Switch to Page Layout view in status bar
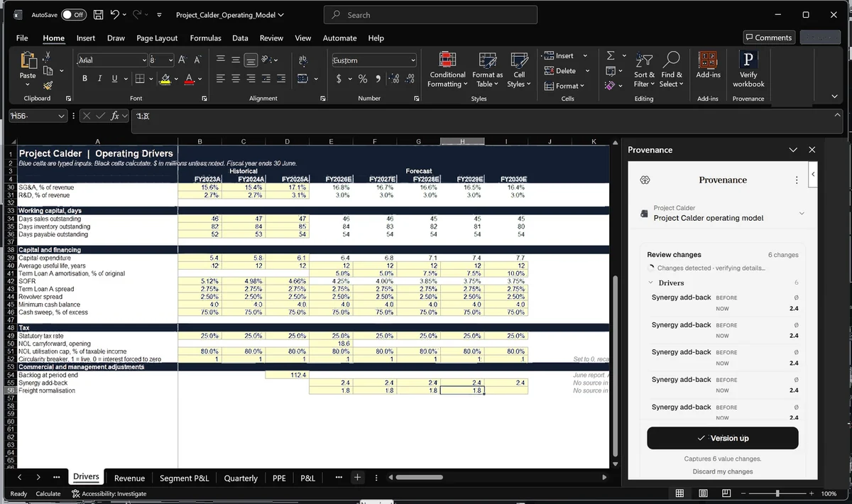The width and height of the screenshot is (852, 504). [703, 493]
